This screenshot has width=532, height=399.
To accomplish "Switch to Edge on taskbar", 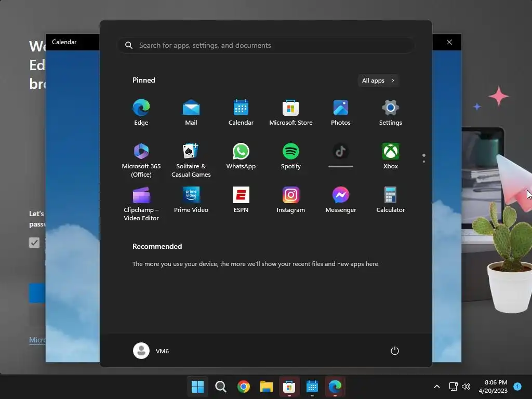I will (x=335, y=387).
